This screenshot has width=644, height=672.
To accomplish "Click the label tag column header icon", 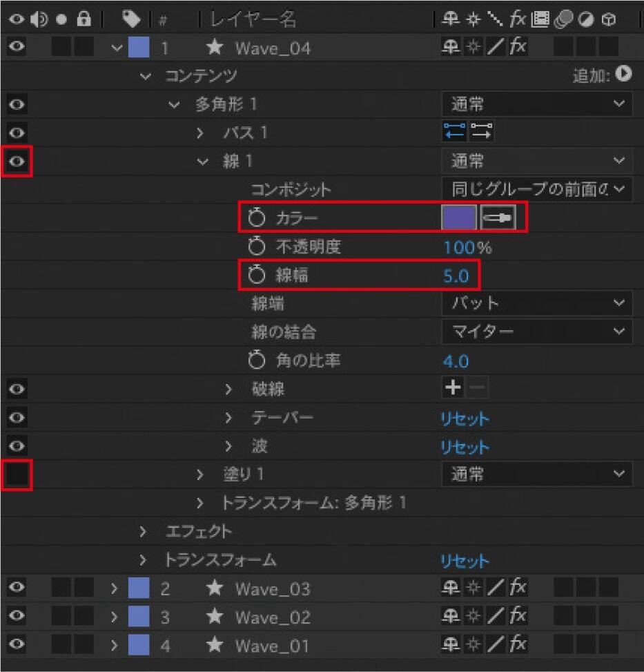I will (x=131, y=19).
